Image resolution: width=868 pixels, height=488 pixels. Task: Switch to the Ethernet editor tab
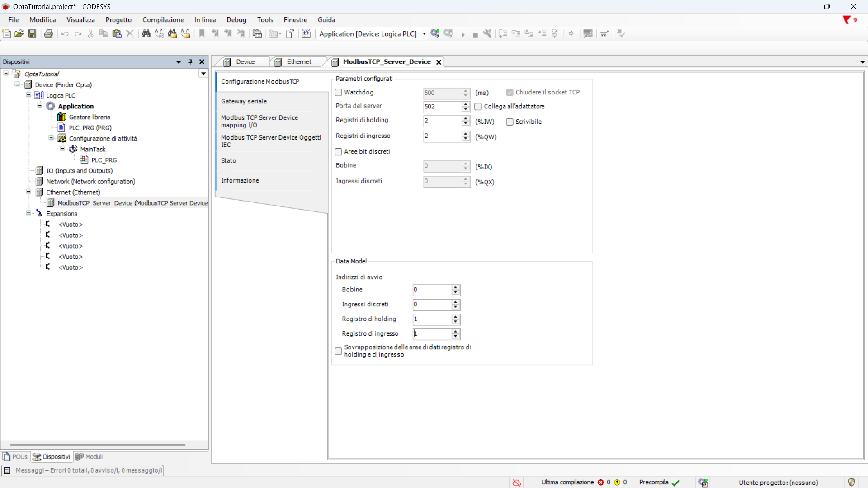pyautogui.click(x=298, y=62)
